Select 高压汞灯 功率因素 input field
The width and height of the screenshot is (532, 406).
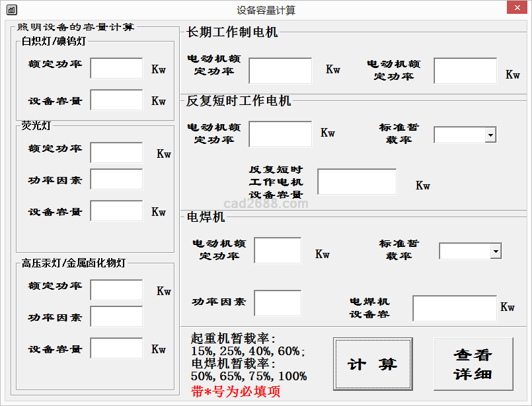[116, 316]
